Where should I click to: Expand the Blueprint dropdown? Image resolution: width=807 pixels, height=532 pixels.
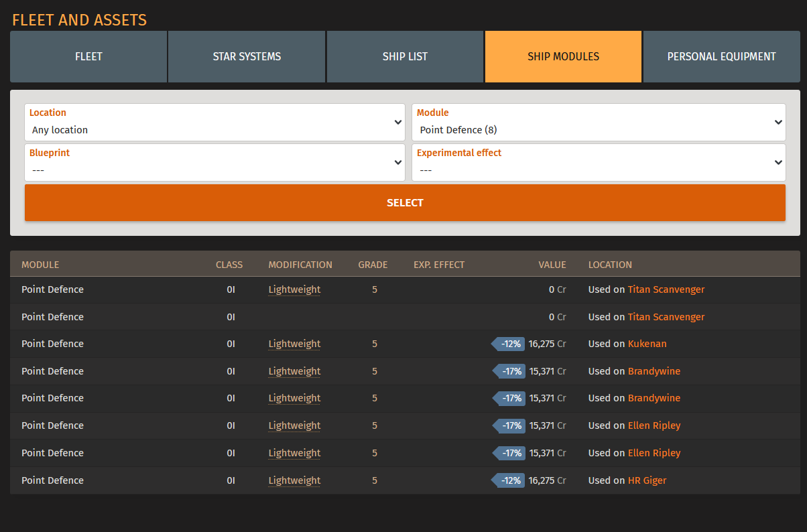[215, 162]
